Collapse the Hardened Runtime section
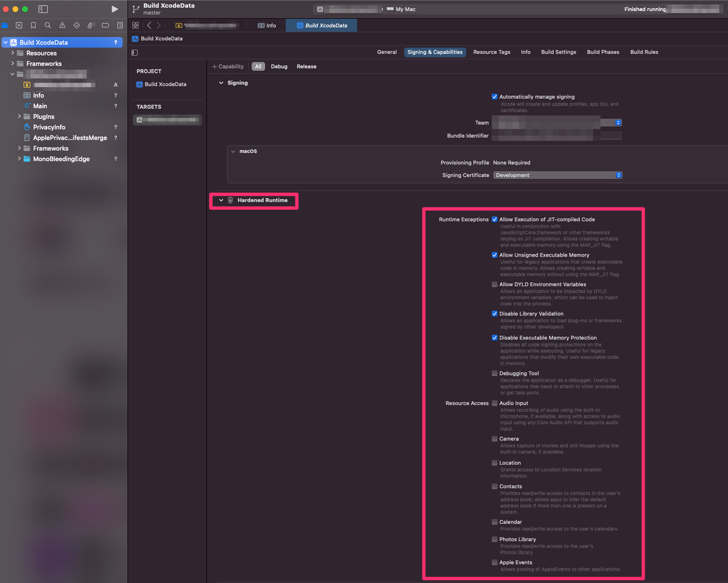The width and height of the screenshot is (728, 583). coord(221,200)
